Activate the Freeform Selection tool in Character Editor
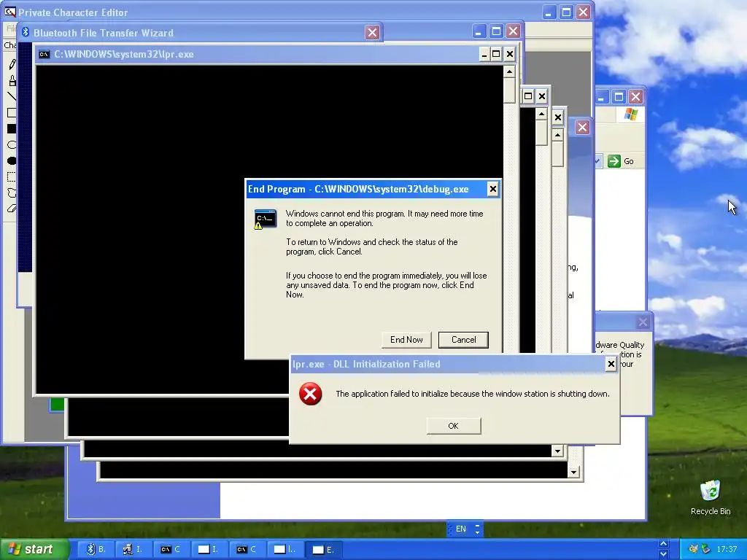The image size is (747, 560). tap(12, 192)
